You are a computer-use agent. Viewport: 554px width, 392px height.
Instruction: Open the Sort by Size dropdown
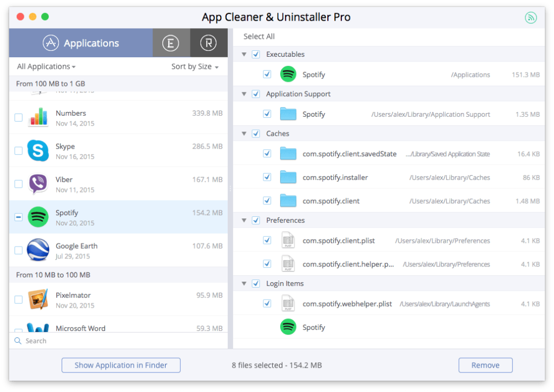(x=195, y=67)
